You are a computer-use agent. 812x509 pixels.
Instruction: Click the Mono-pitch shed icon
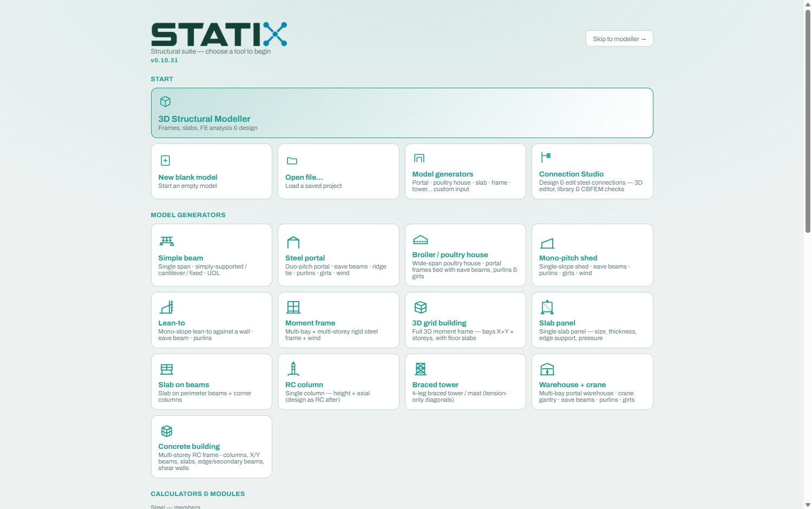tap(547, 244)
